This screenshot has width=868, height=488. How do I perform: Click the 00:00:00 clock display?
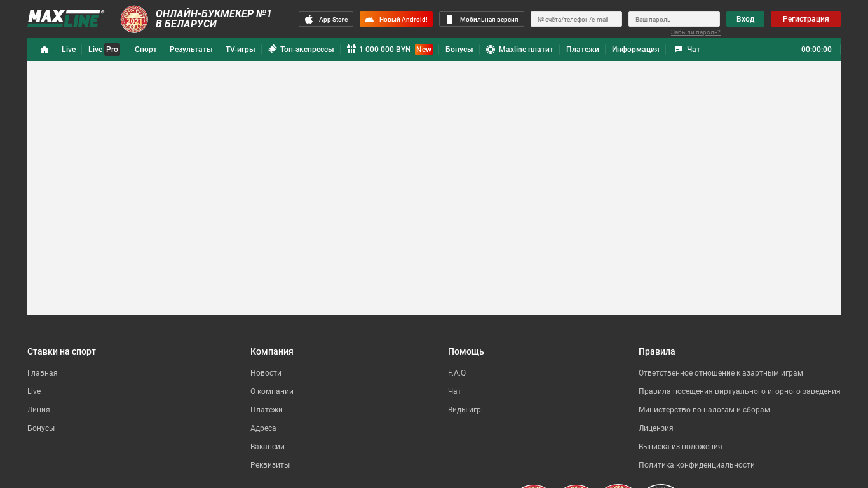pos(817,50)
